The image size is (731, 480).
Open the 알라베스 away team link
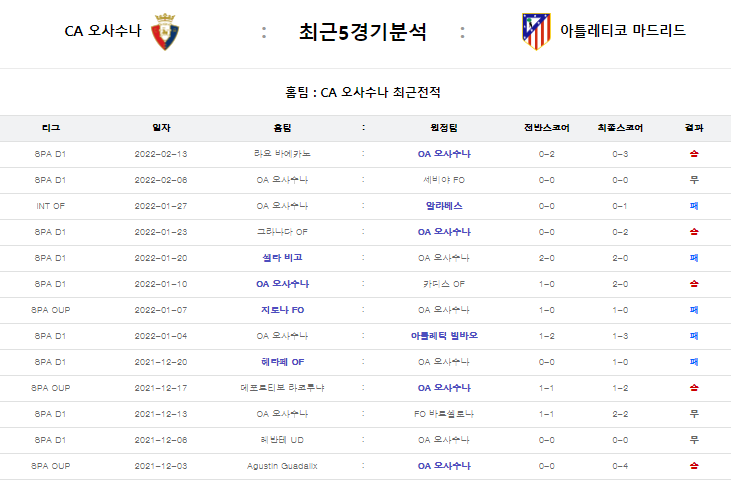tap(444, 206)
